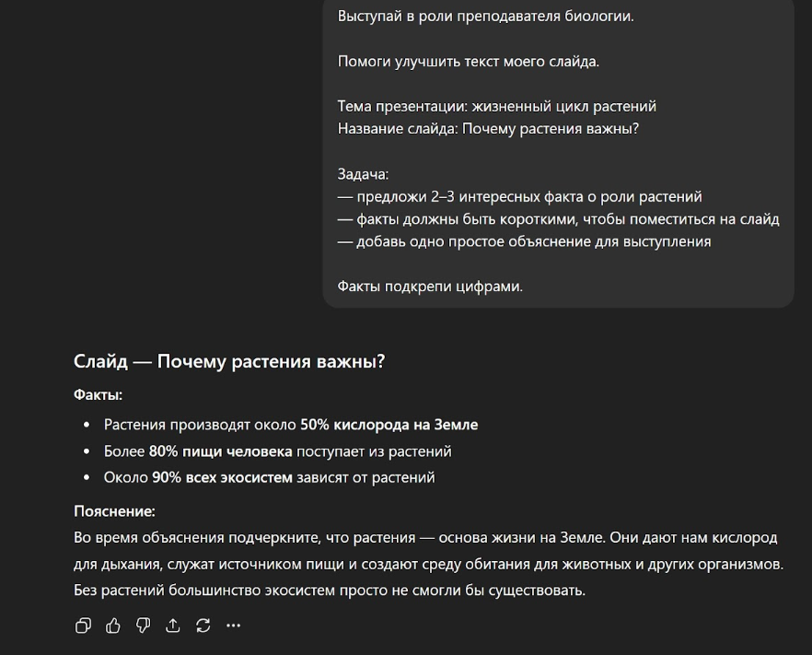Image resolution: width=812 pixels, height=655 pixels.
Task: Click heading "Слайд — Почему растения важны?"
Action: click(229, 362)
